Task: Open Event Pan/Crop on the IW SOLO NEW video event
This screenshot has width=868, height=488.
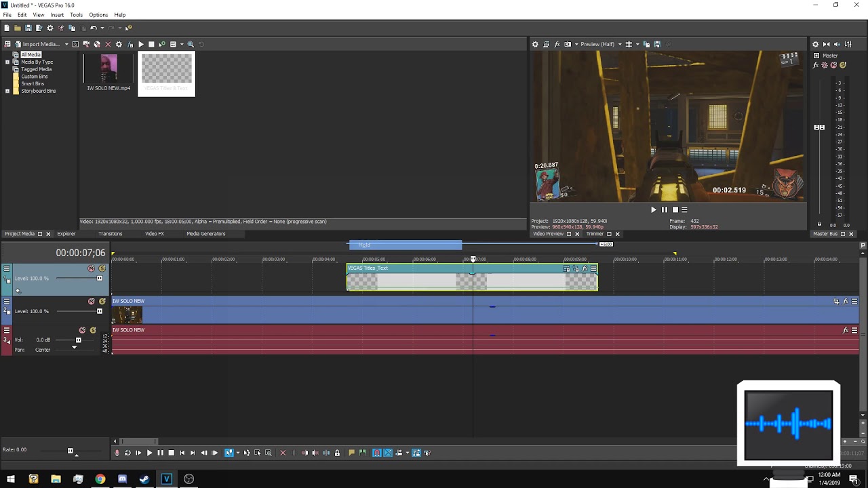Action: [836, 301]
